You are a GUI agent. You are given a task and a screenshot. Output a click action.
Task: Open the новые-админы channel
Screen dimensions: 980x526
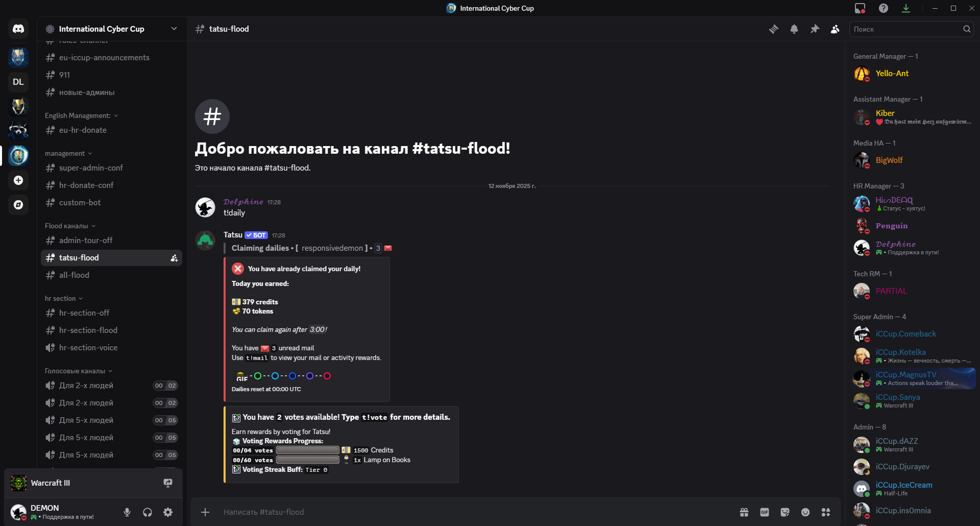(111, 92)
